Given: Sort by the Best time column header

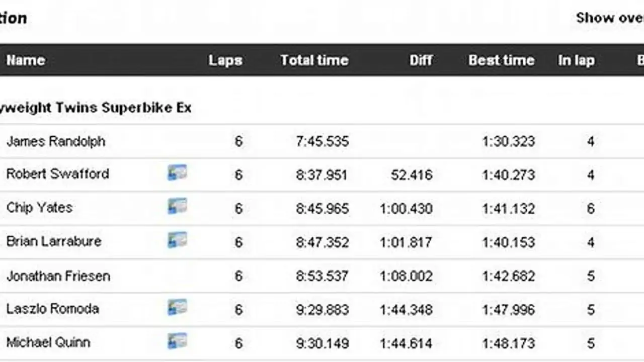Looking at the screenshot, I should tap(501, 60).
